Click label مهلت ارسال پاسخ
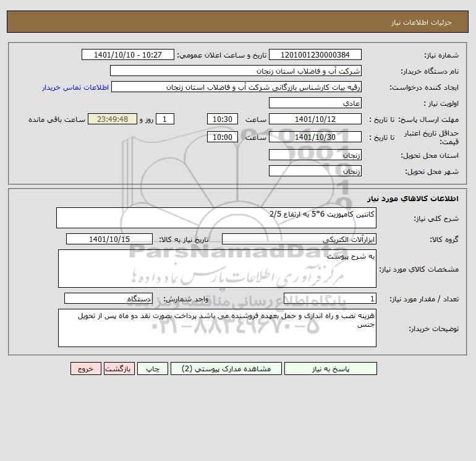The height and width of the screenshot is (461, 476). coord(428,119)
